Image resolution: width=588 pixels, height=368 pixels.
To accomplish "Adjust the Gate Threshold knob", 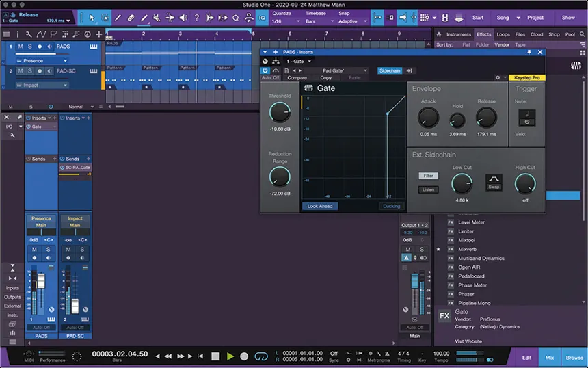I will (280, 112).
